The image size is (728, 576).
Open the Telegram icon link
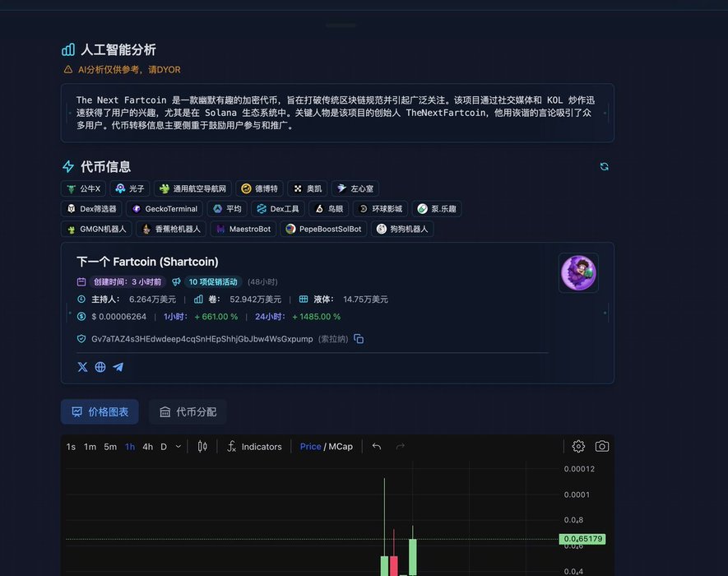118,367
